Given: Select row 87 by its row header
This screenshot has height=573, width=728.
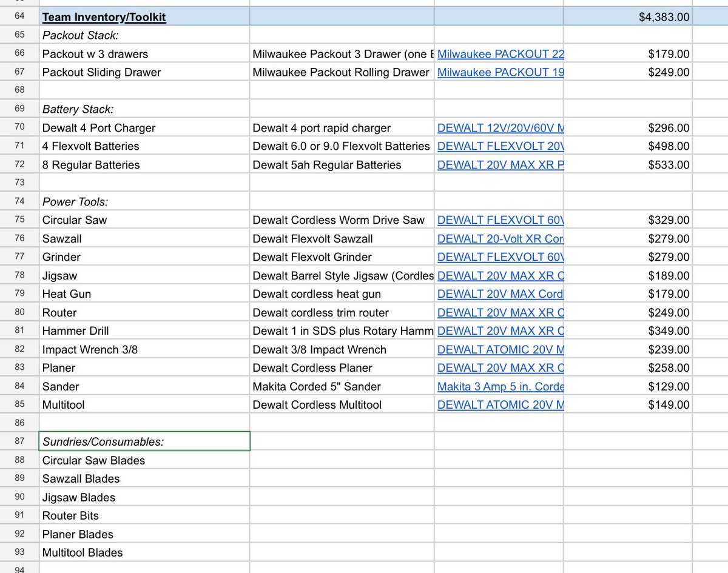Looking at the screenshot, I should pyautogui.click(x=19, y=441).
